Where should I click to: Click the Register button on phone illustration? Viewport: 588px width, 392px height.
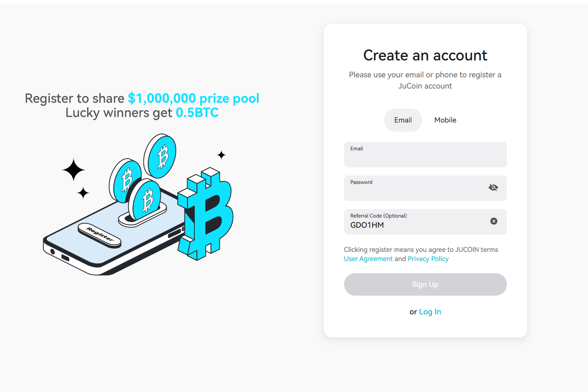coord(100,235)
